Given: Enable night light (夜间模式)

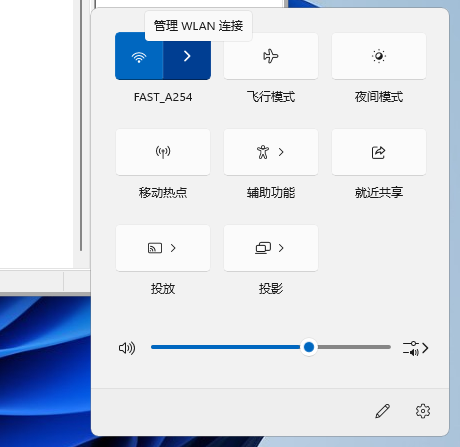Looking at the screenshot, I should pos(379,56).
